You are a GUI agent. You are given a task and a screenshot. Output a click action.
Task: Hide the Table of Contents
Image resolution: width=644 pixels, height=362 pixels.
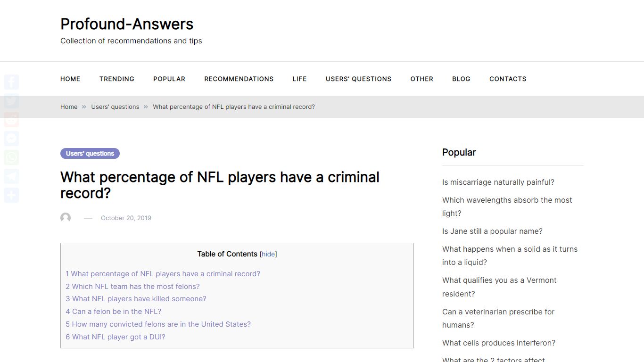tap(268, 254)
